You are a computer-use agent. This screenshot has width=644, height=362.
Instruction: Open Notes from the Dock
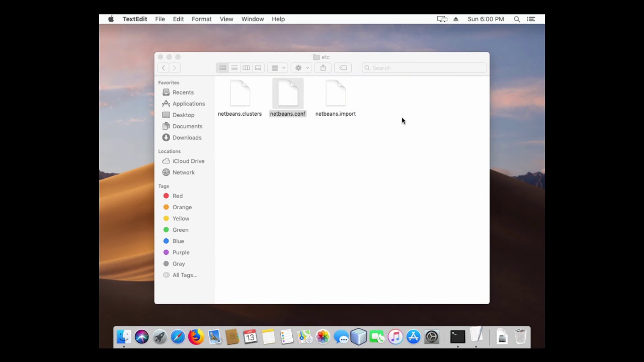(268, 337)
